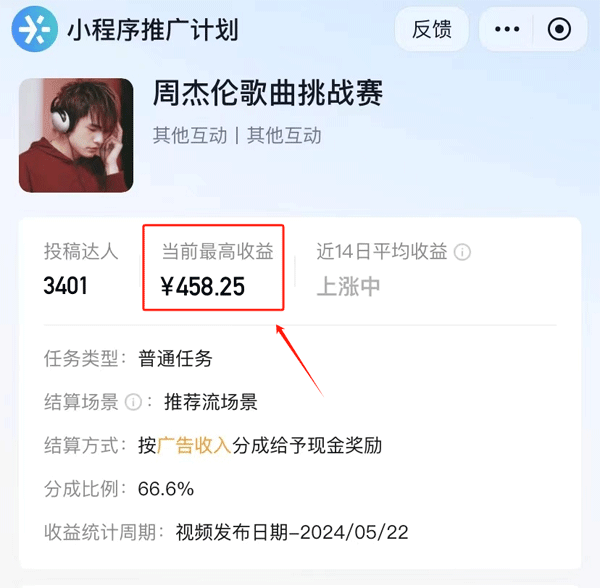This screenshot has width=600, height=588.
Task: Open the three-dot more options menu
Action: click(x=507, y=29)
